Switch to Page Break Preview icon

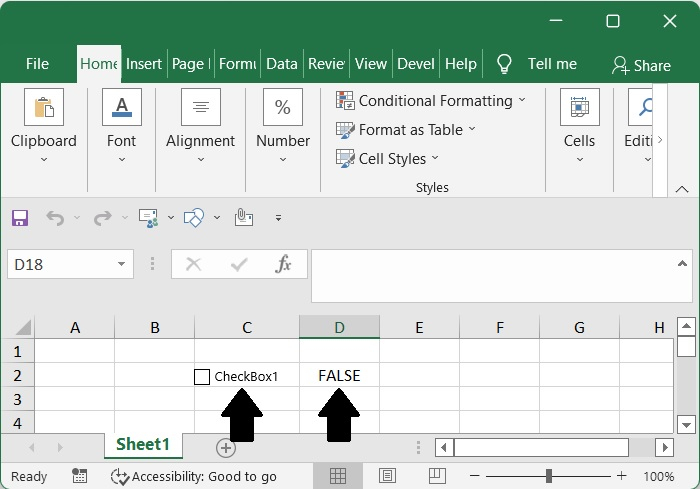tap(436, 476)
